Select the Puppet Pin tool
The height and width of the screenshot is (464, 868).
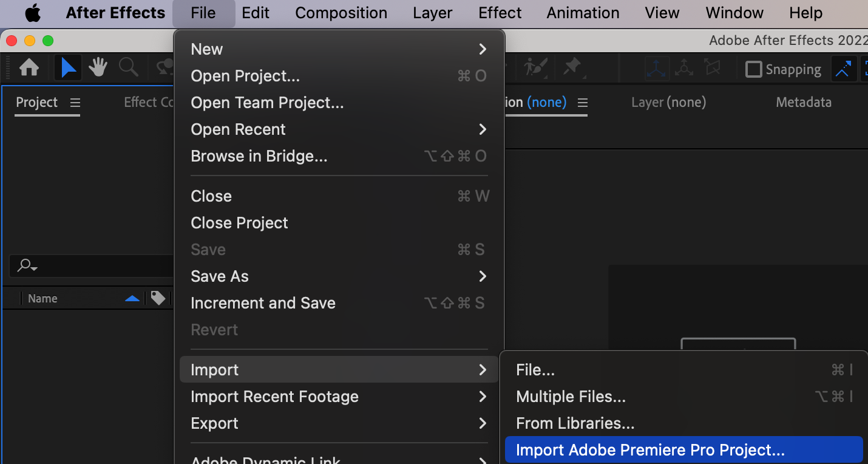click(x=572, y=68)
